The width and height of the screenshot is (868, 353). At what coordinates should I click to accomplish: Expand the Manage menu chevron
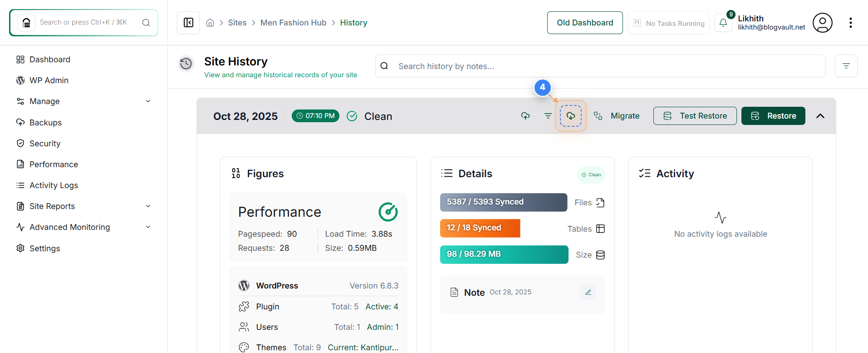tap(148, 101)
